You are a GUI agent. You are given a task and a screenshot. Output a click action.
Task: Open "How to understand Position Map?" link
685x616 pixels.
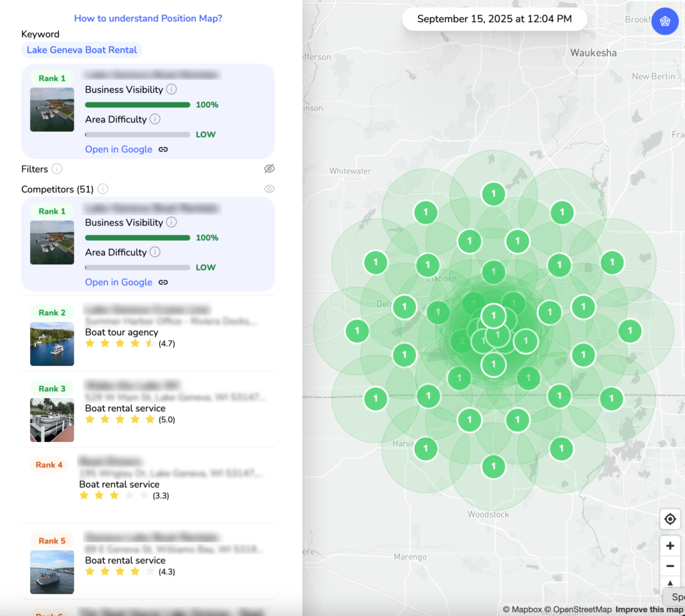click(x=148, y=18)
